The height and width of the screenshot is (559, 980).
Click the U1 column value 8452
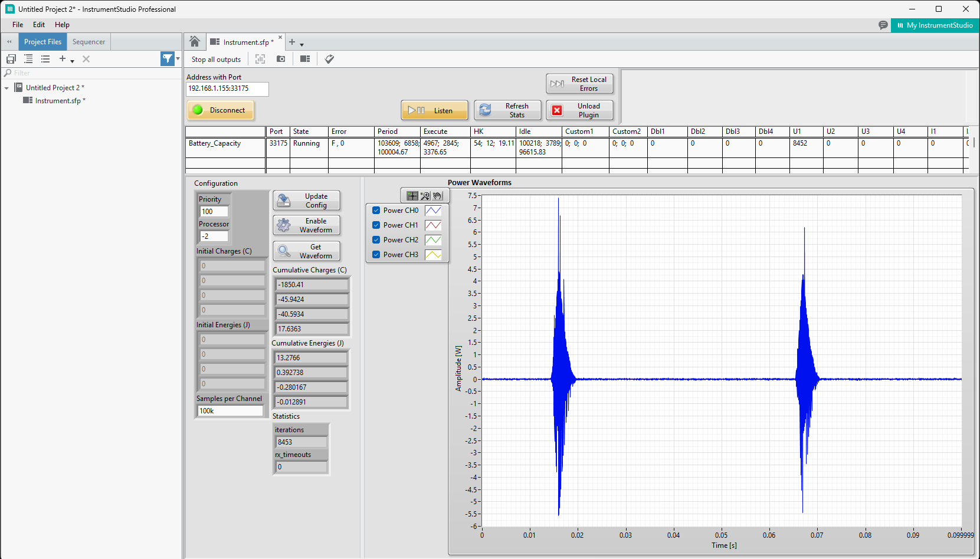tap(807, 147)
